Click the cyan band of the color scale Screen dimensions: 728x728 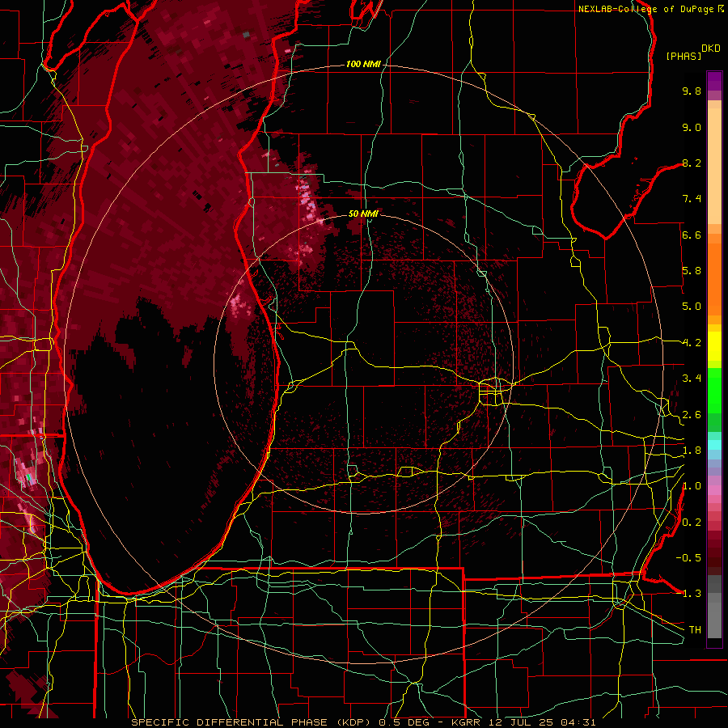pos(714,445)
